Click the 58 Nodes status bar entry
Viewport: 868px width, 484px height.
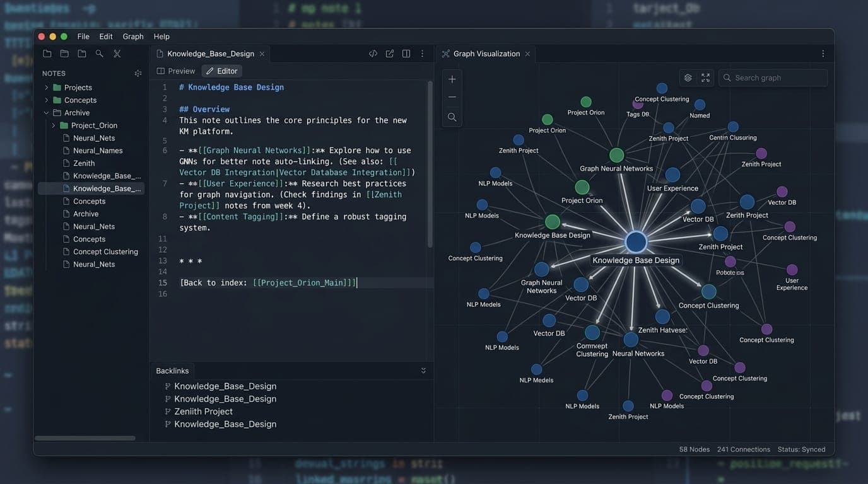(x=695, y=449)
